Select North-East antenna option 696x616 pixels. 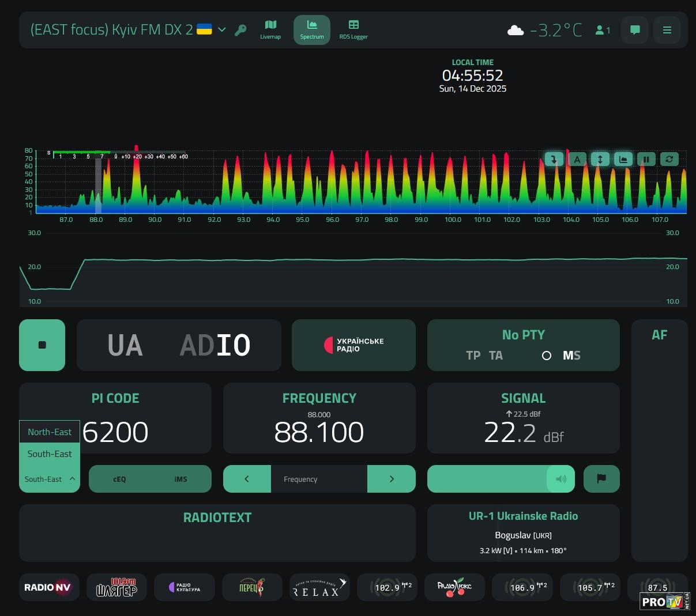(50, 432)
